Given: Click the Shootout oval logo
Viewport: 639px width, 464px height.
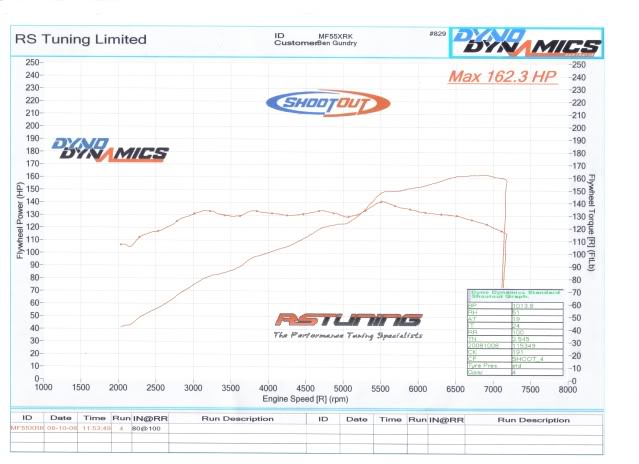Looking at the screenshot, I should coord(318,102).
